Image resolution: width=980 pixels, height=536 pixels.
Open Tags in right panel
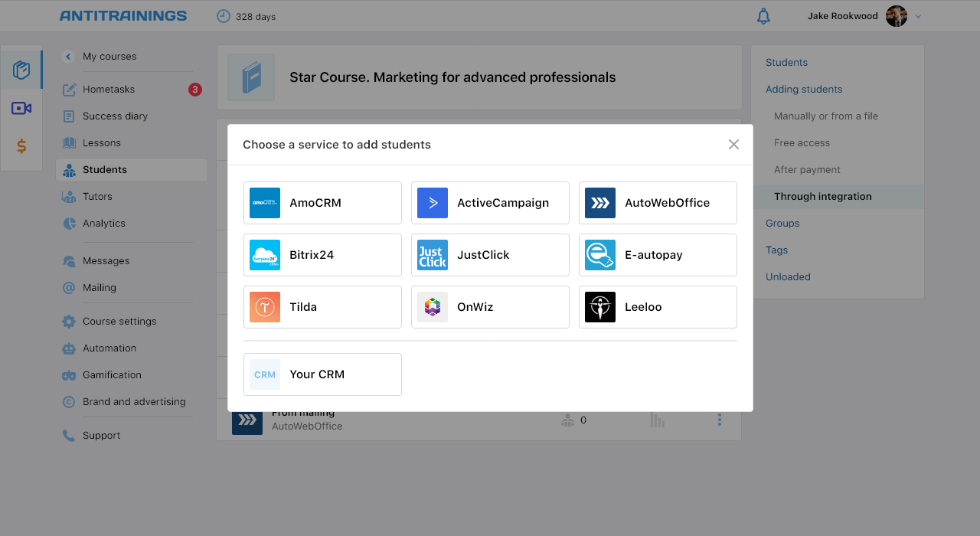point(776,250)
